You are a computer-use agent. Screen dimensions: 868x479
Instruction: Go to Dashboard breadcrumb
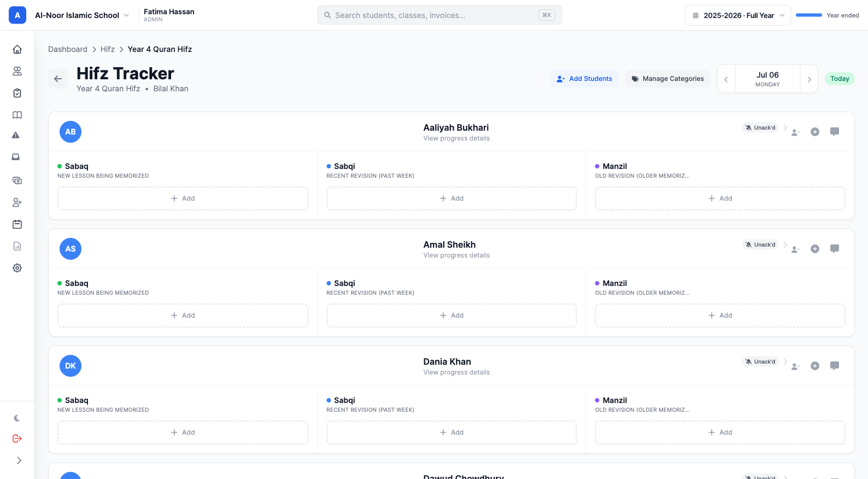coord(68,49)
